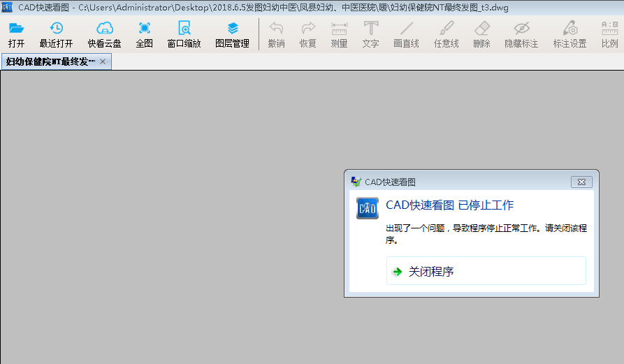Launch 快看云盘 cloud drive
624x364 pixels.
pos(105,35)
